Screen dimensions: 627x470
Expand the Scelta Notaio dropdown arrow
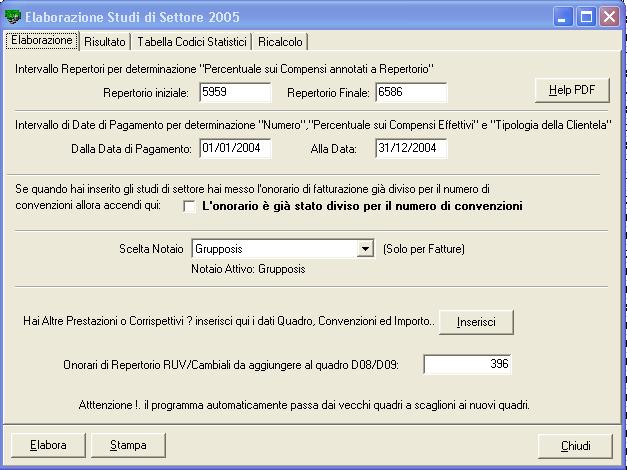coord(365,249)
